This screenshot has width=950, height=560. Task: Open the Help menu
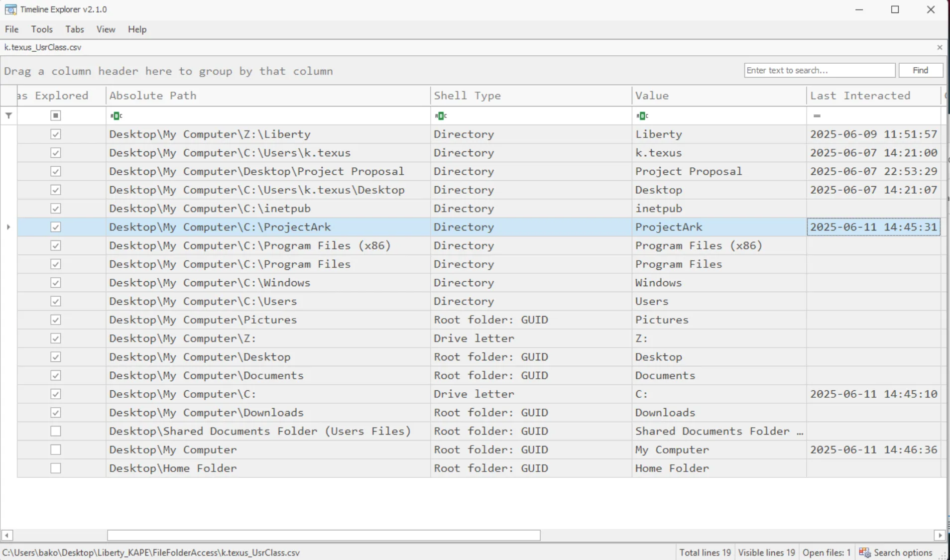click(137, 29)
